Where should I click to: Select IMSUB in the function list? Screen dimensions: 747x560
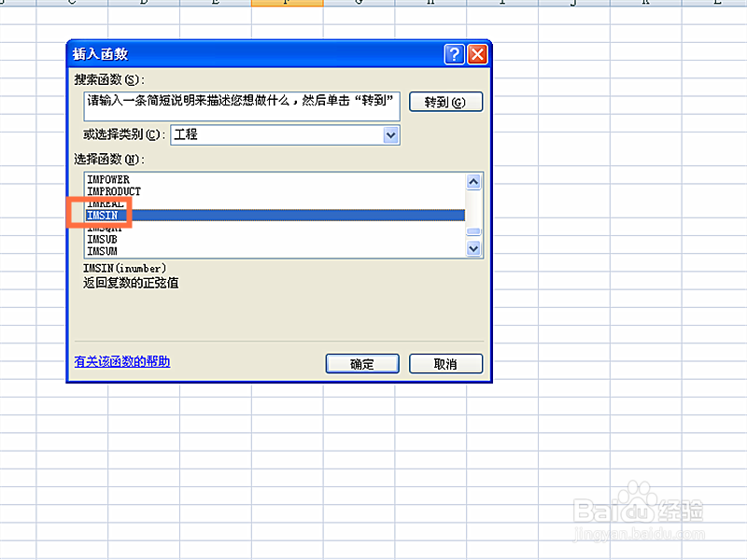click(102, 239)
